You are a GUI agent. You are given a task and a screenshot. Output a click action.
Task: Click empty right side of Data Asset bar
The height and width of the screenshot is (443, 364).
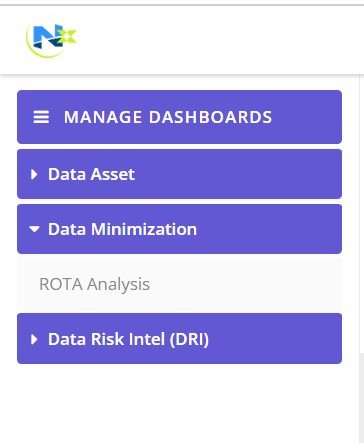[x=238, y=174]
